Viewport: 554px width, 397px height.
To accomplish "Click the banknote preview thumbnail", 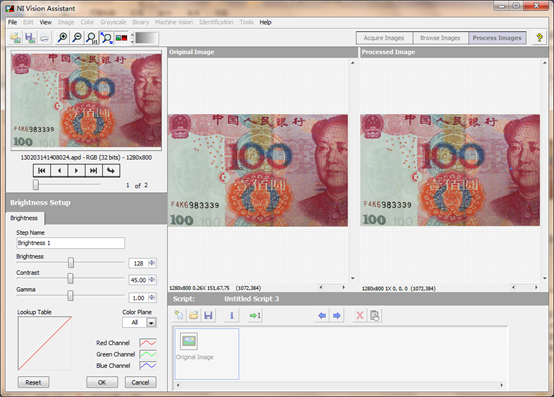I will click(86, 100).
